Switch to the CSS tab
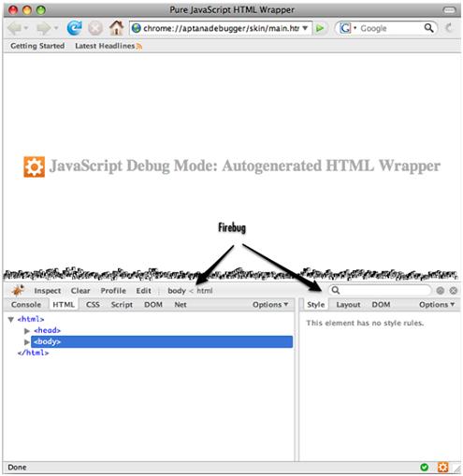 [93, 305]
